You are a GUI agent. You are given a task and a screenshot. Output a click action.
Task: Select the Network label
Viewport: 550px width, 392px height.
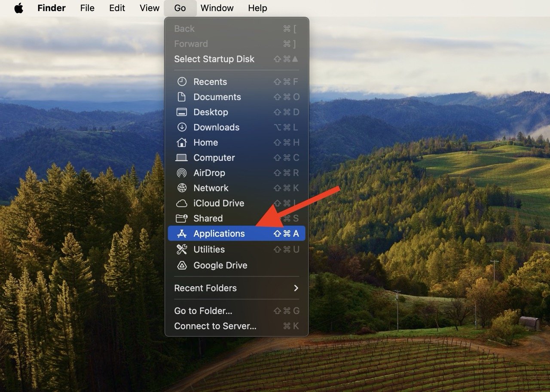pos(211,188)
